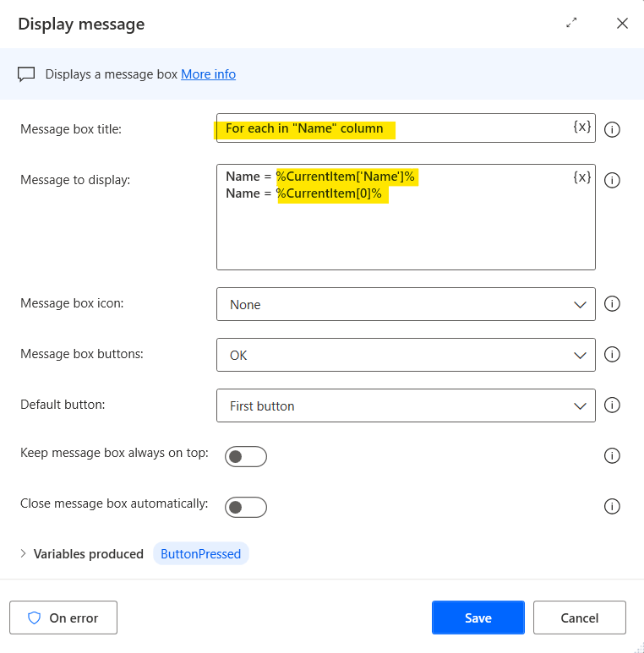Click info icon beside Message to display
Screen dimensions: 644x653
(613, 180)
